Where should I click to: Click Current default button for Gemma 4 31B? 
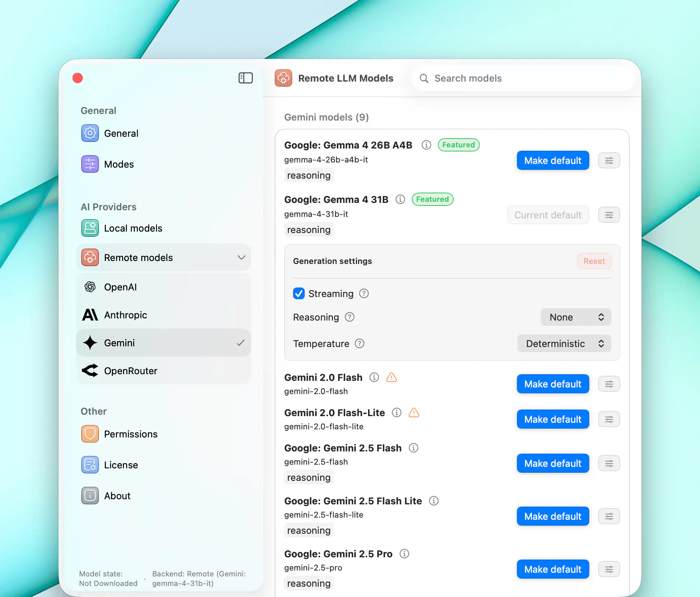pos(548,215)
